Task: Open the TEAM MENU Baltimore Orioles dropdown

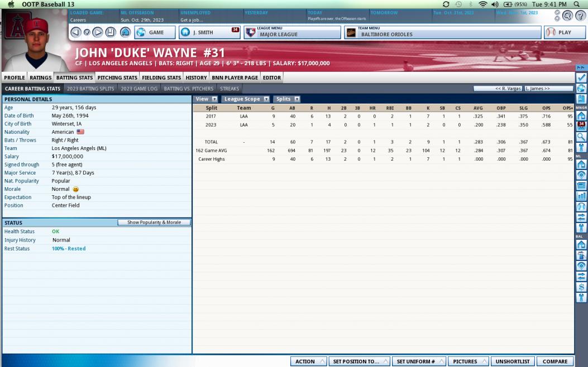Action: [x=443, y=32]
